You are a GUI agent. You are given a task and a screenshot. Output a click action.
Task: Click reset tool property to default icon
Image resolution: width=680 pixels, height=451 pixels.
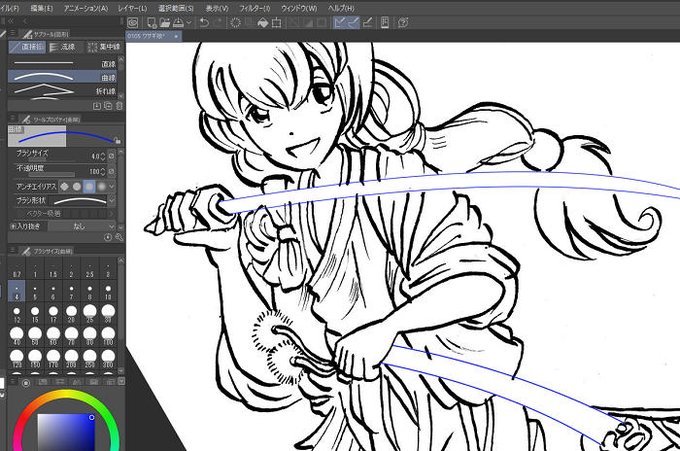(x=108, y=237)
